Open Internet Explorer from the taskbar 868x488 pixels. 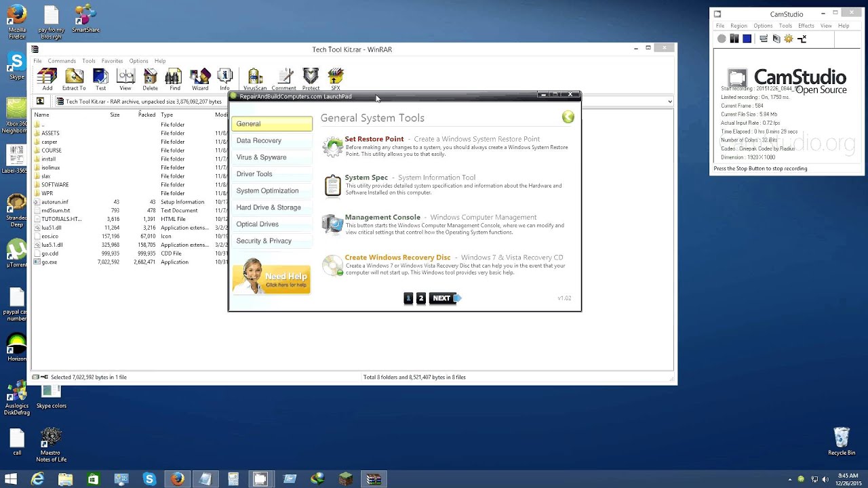[38, 479]
